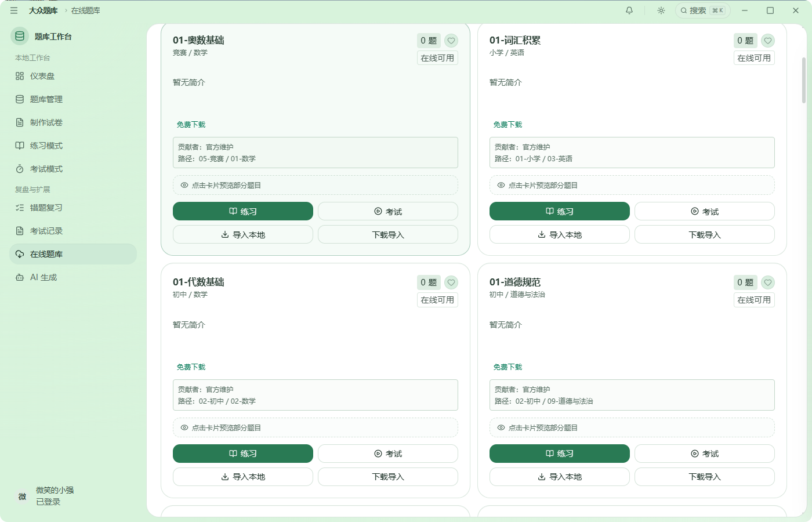Image resolution: width=812 pixels, height=522 pixels.
Task: Open 题库管理 in the sidebar
Action: tap(73, 99)
